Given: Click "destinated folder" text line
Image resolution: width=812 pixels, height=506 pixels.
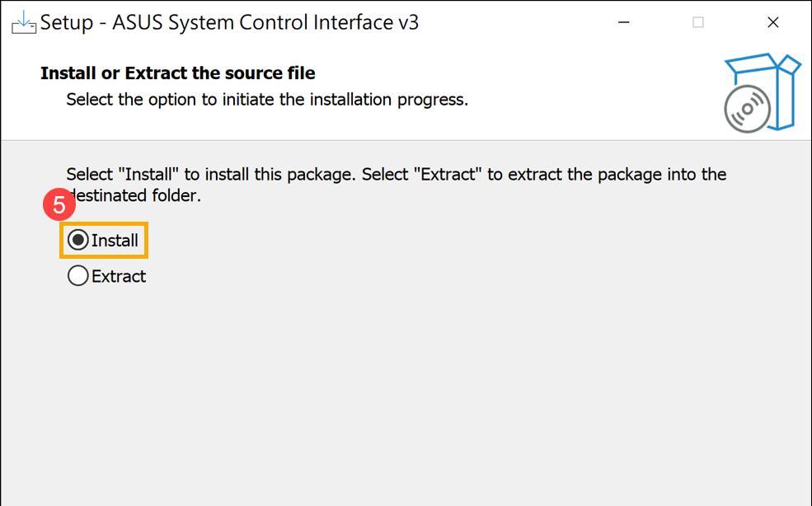Looking at the screenshot, I should point(134,195).
